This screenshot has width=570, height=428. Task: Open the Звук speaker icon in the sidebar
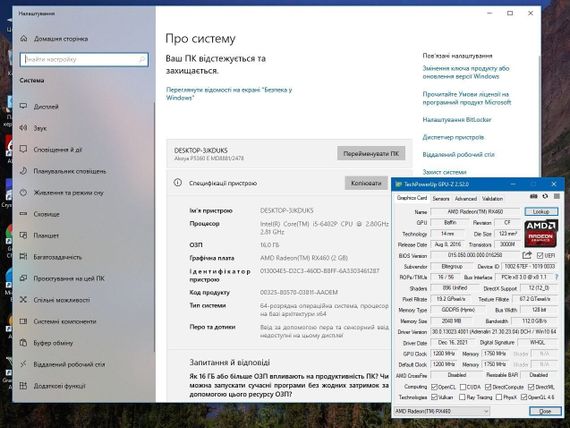24,128
